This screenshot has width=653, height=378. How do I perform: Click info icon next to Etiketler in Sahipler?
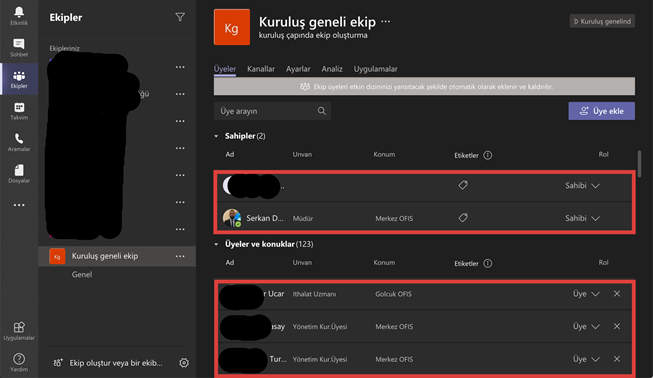[x=487, y=155]
